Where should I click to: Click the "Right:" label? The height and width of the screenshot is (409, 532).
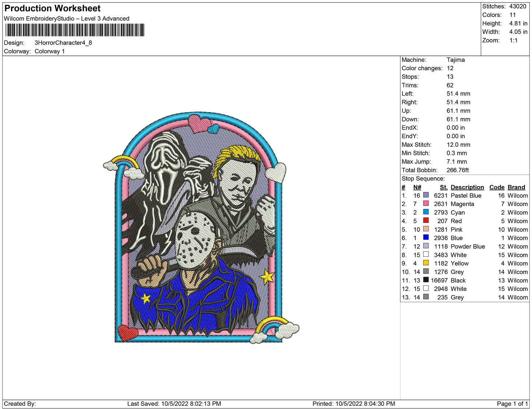pyautogui.click(x=409, y=102)
